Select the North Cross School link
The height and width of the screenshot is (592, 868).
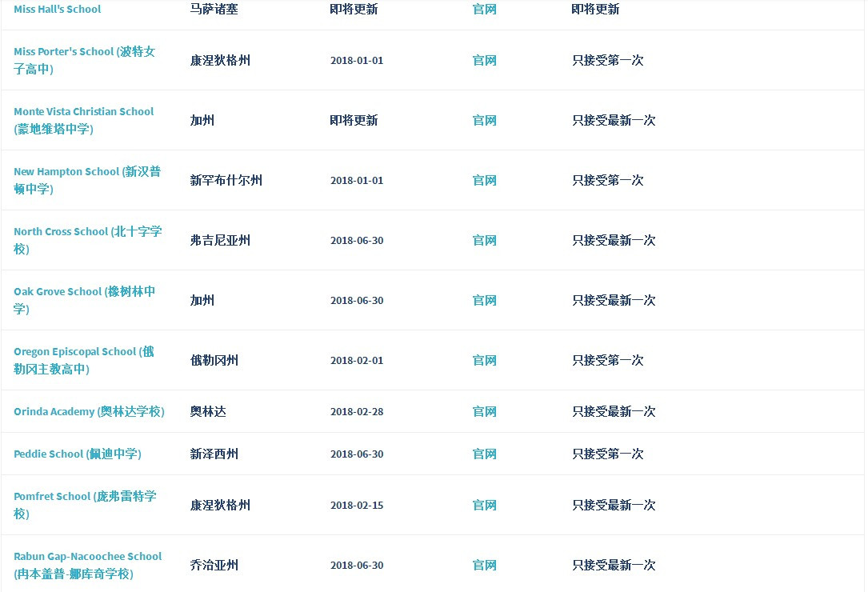pyautogui.click(x=88, y=240)
